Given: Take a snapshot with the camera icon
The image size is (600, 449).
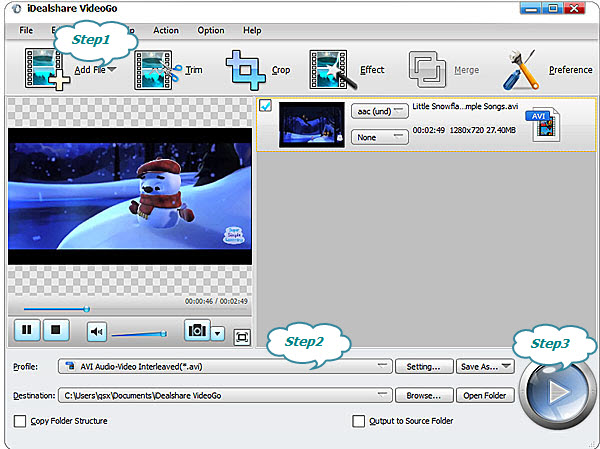Looking at the screenshot, I should (197, 330).
